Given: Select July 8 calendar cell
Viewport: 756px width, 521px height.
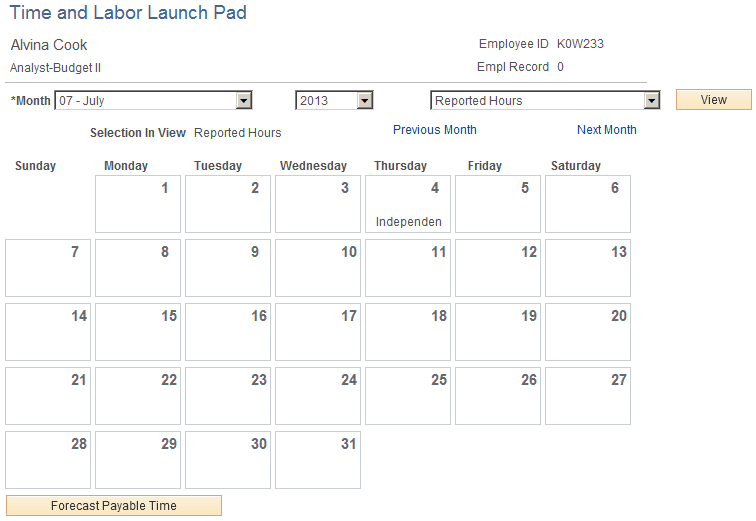Looking at the screenshot, I should pos(138,268).
